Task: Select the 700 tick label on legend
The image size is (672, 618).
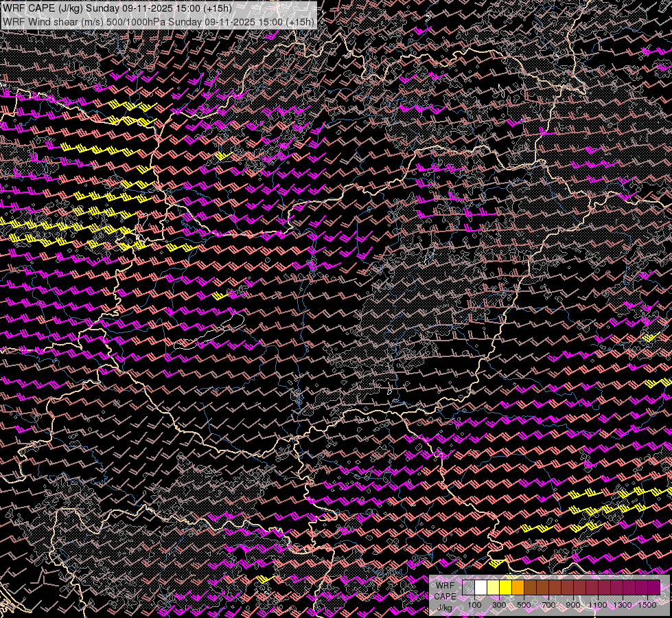Action: click(x=548, y=605)
